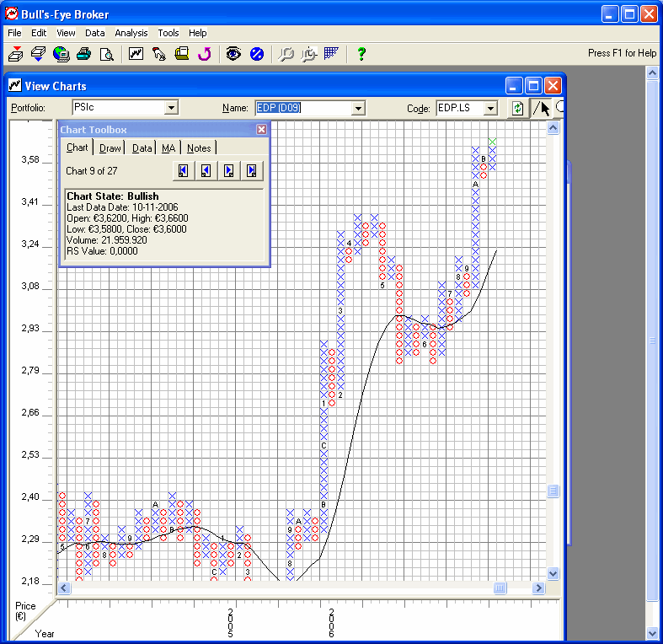Click the purple undo arrow icon
Image resolution: width=663 pixels, height=644 pixels.
(204, 54)
